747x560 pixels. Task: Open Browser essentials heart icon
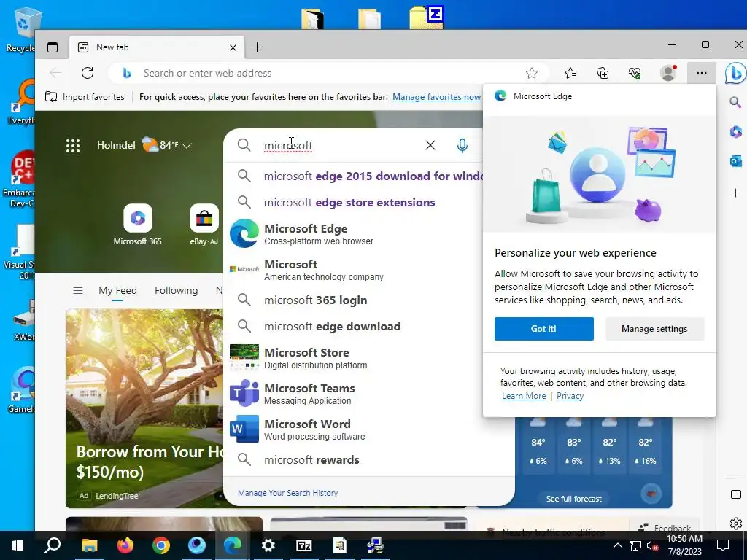[x=635, y=73]
